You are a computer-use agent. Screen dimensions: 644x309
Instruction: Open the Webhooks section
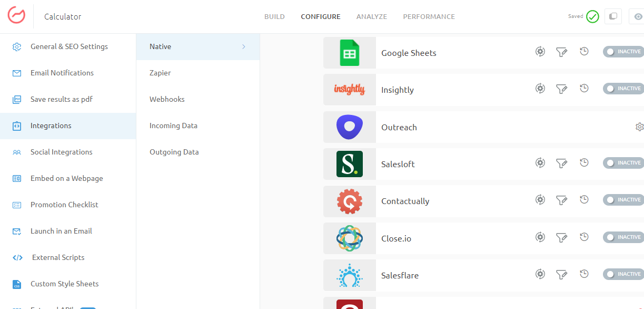click(198, 99)
